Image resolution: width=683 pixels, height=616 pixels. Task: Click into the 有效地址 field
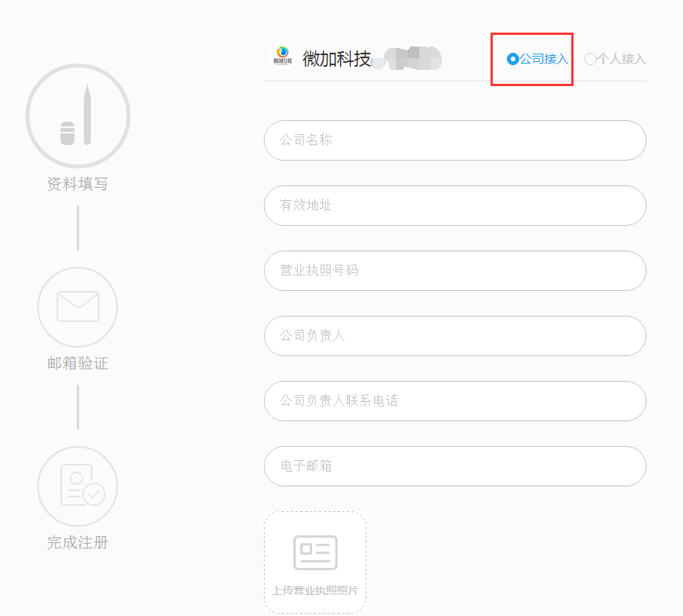pos(455,206)
